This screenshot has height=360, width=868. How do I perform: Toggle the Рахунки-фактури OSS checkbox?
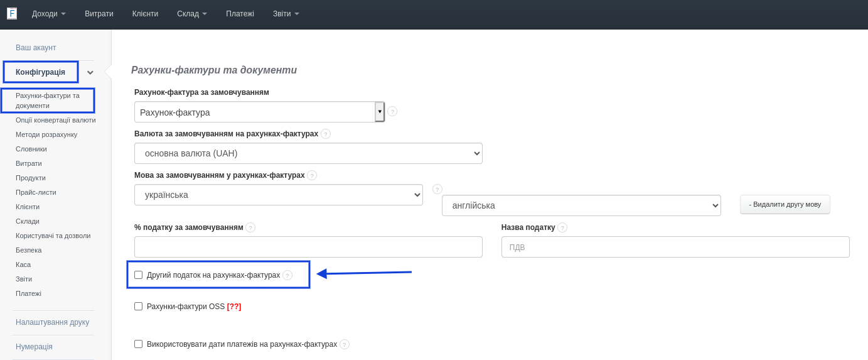(x=139, y=307)
